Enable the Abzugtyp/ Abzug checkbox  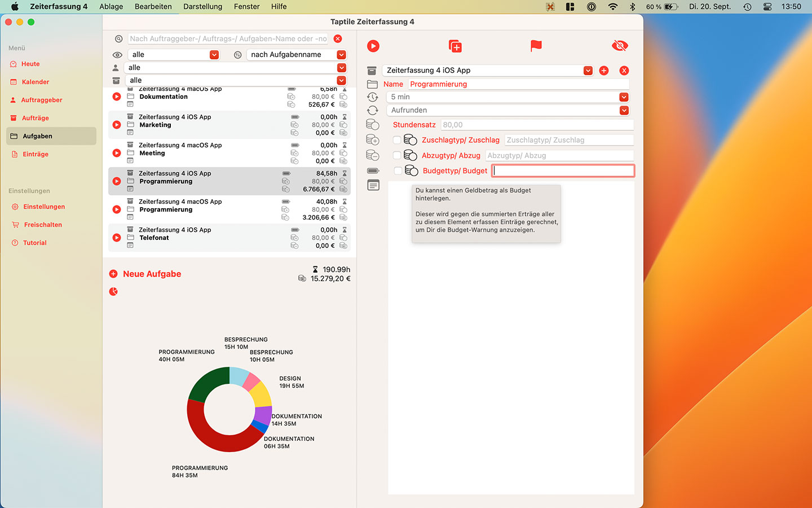tap(397, 155)
